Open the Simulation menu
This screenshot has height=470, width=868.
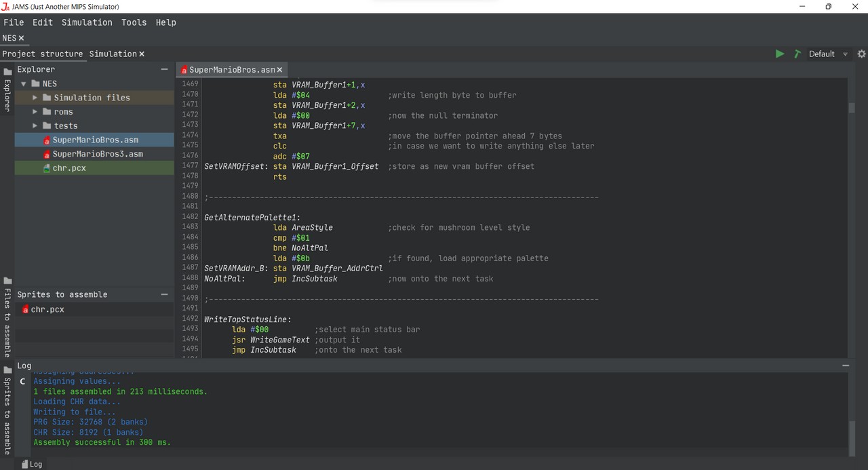point(87,22)
